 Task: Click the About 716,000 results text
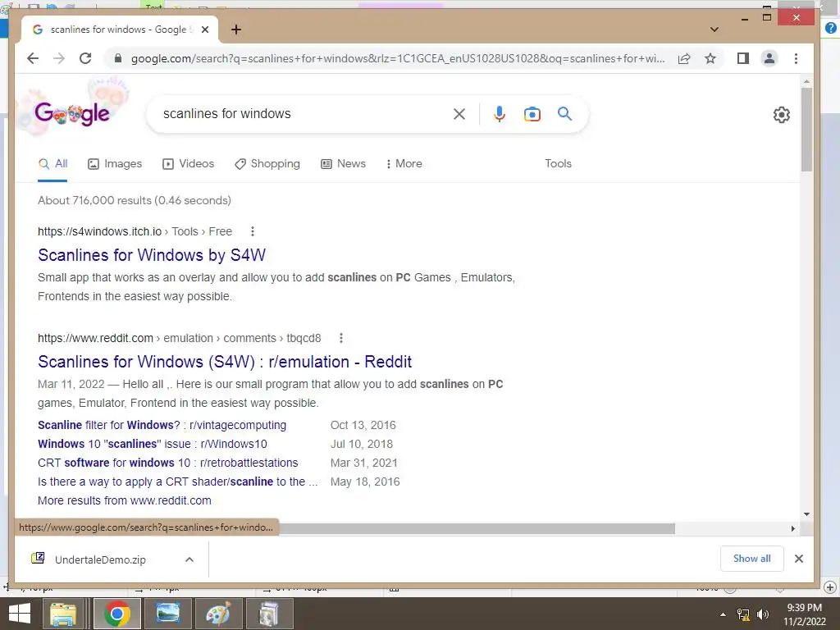pos(135,200)
